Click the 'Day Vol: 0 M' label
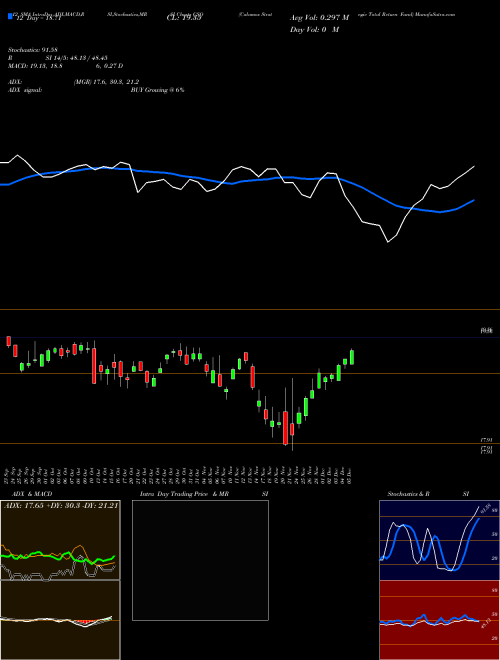 tap(314, 29)
